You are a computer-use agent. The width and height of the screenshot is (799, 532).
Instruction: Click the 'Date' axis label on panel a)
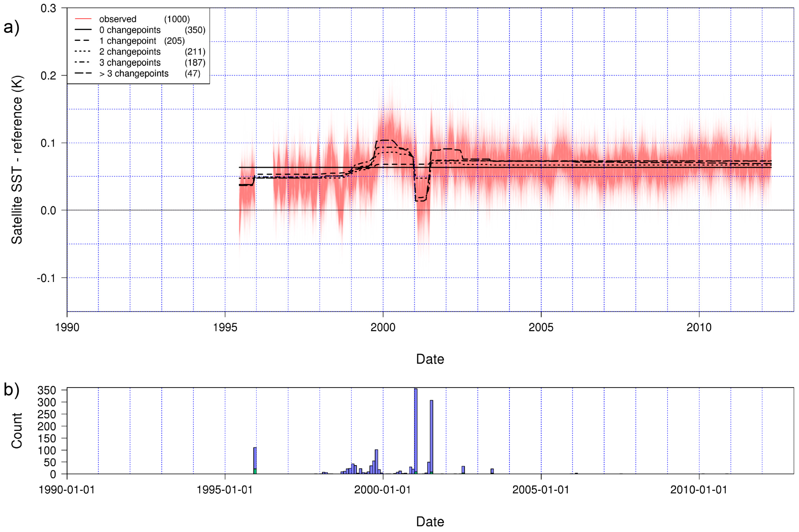430,359
